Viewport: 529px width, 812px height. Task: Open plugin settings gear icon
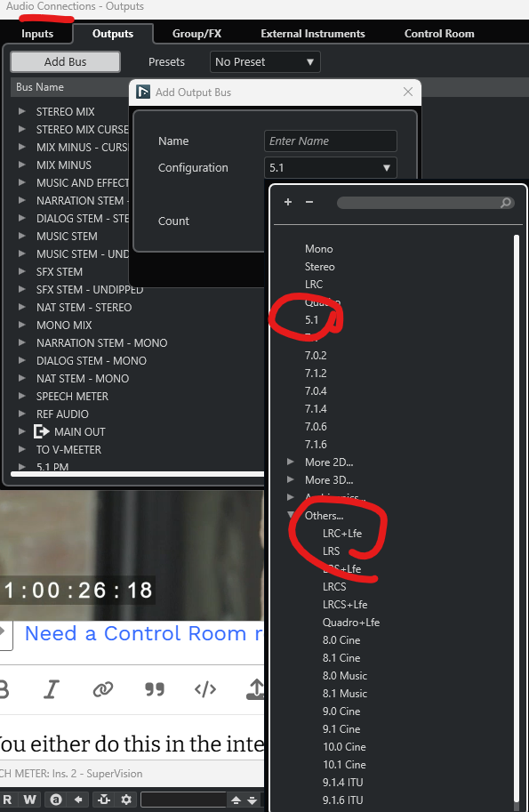125,800
